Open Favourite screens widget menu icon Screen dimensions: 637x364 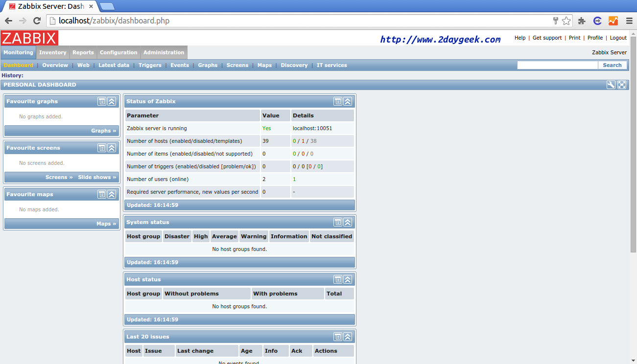coord(102,148)
